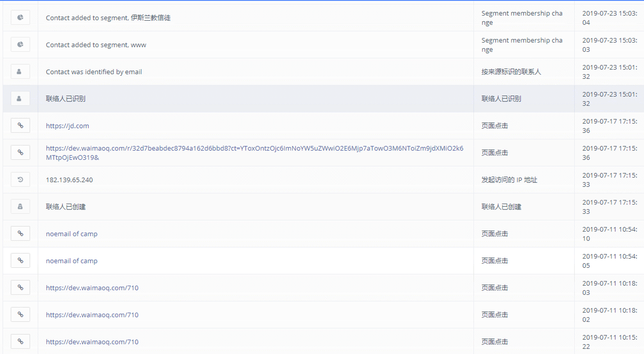Click the 按来源标识的联系人 event type cell
This screenshot has height=354, width=644.
511,72
